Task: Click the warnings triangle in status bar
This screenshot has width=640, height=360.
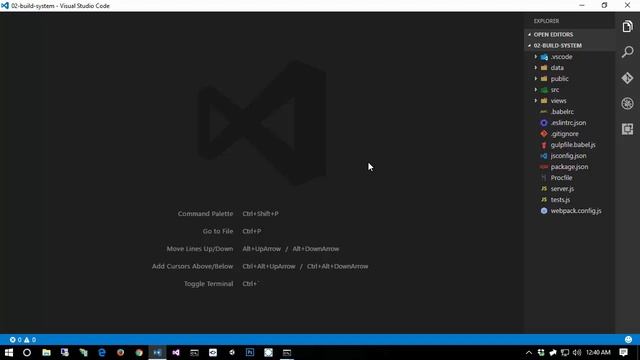Action: click(27, 340)
